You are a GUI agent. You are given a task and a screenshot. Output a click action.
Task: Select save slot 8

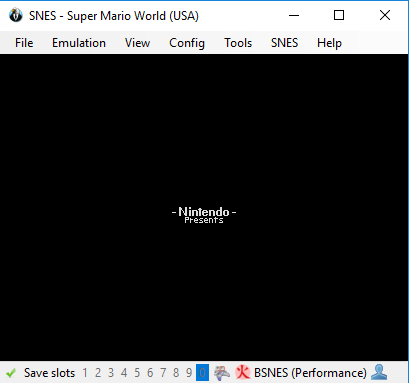coord(176,373)
